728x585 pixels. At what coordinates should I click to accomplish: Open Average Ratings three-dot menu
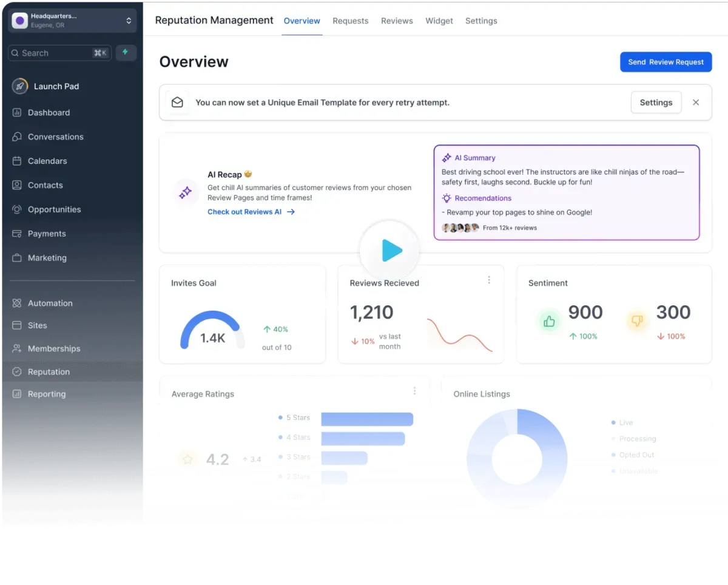click(x=415, y=391)
